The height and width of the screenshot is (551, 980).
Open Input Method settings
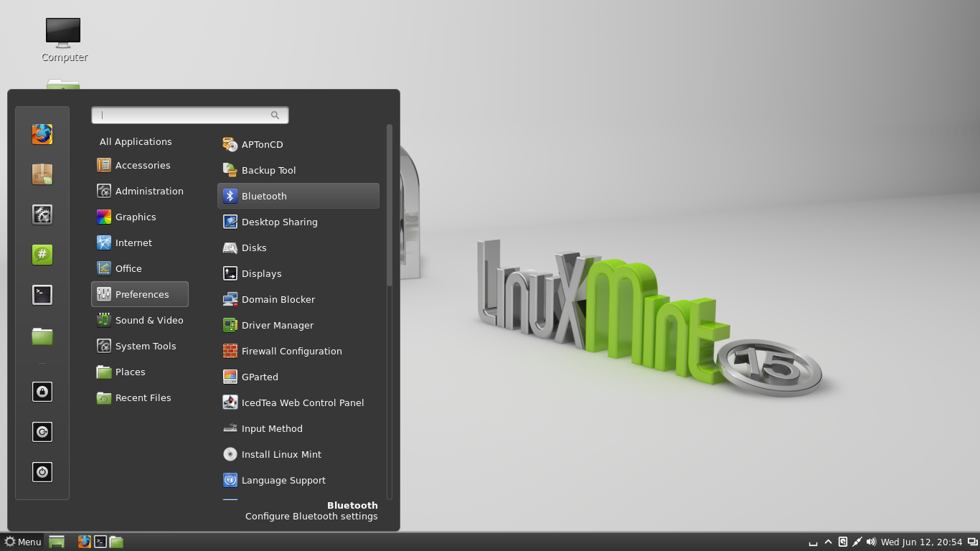click(298, 428)
